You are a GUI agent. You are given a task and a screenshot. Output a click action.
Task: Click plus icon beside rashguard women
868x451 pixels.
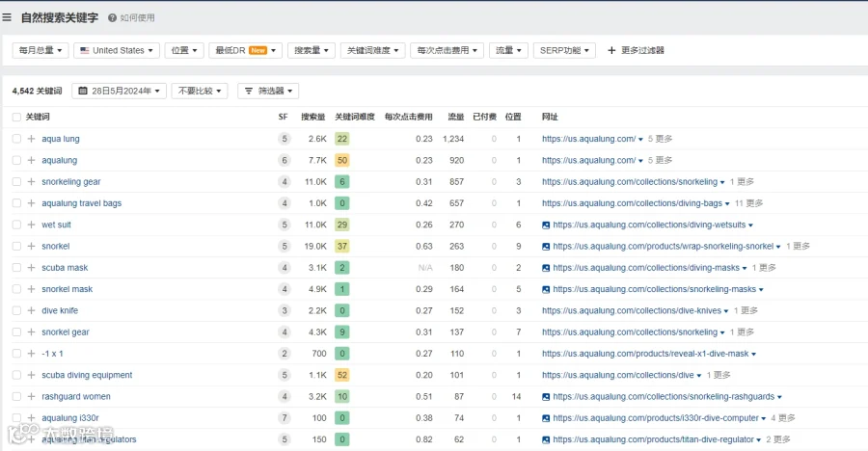(x=32, y=397)
